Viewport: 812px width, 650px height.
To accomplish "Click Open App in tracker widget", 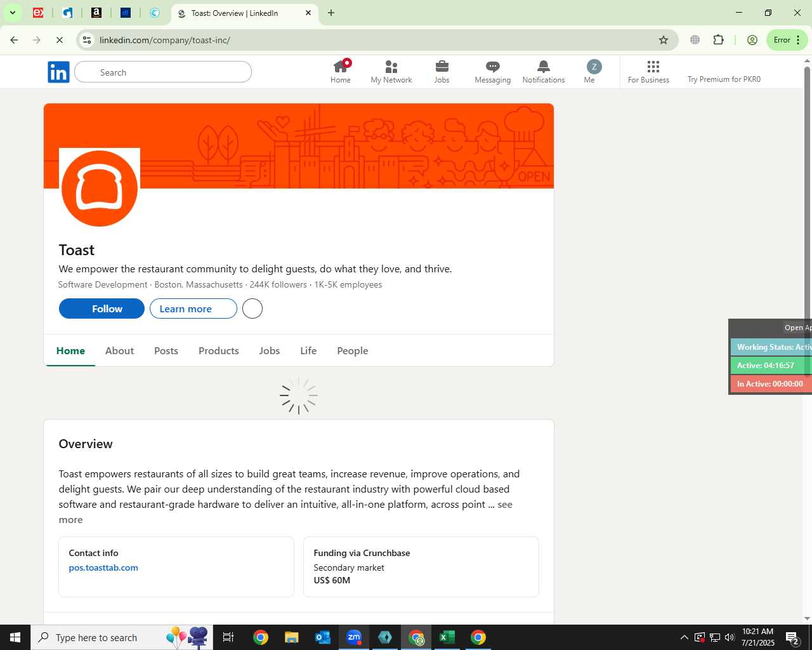I will pos(797,328).
